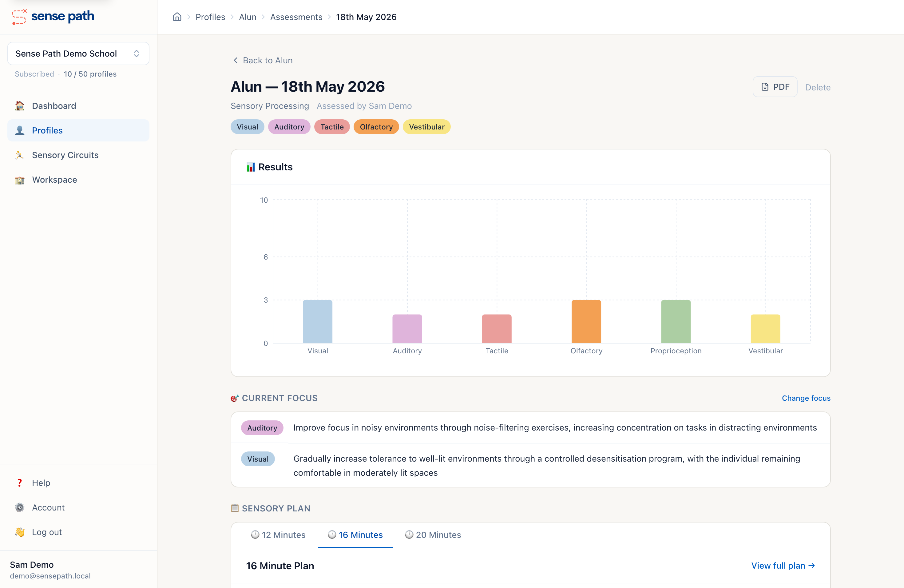Click the Sam Demo user name
Viewport: 904px width, 588px height.
(32, 565)
